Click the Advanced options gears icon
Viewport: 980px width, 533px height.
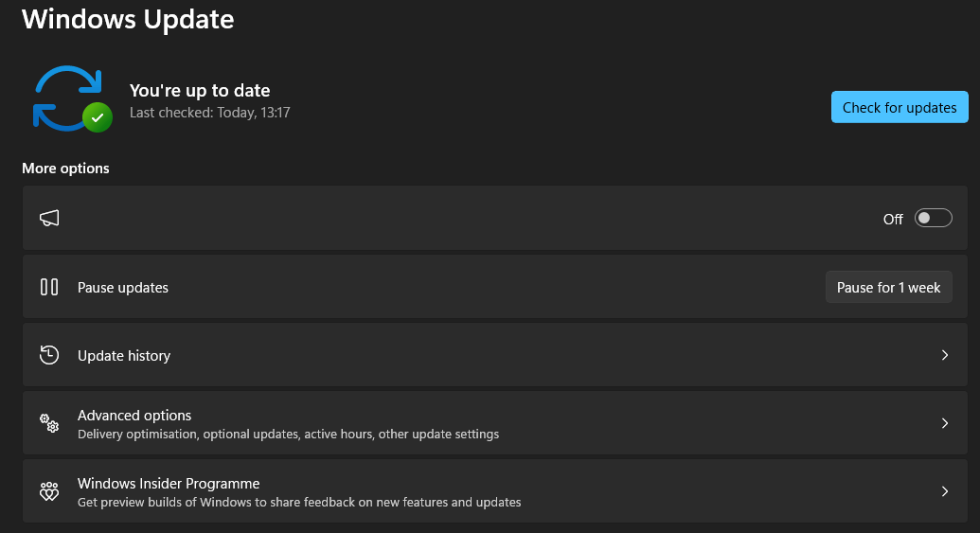(x=49, y=423)
